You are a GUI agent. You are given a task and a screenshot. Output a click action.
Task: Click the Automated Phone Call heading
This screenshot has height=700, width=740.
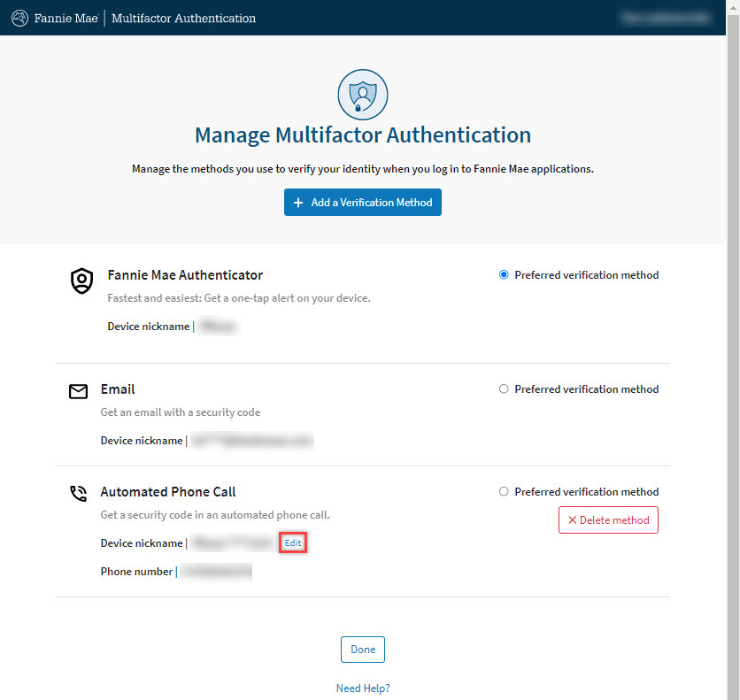point(168,492)
